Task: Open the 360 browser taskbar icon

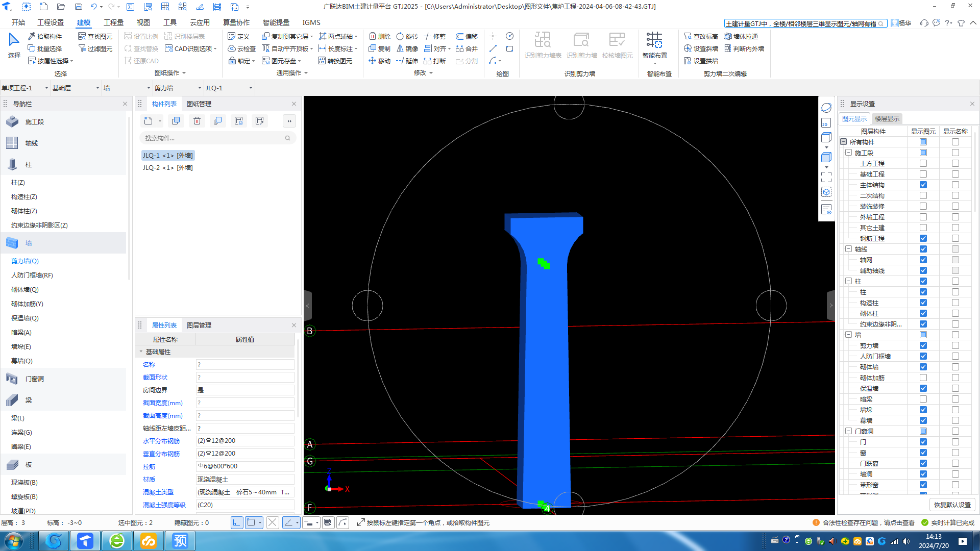Action: [117, 540]
